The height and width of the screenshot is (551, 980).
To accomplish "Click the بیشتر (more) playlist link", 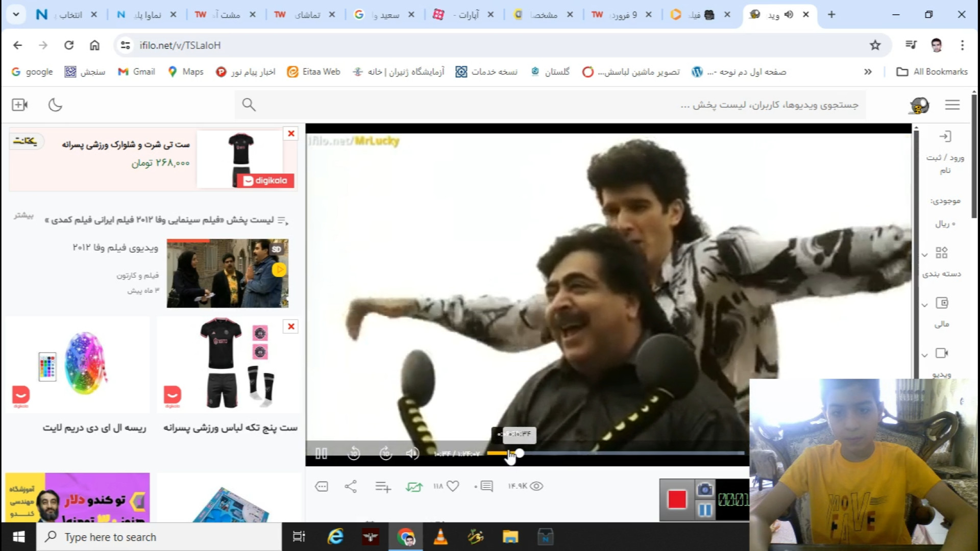I will [x=23, y=215].
